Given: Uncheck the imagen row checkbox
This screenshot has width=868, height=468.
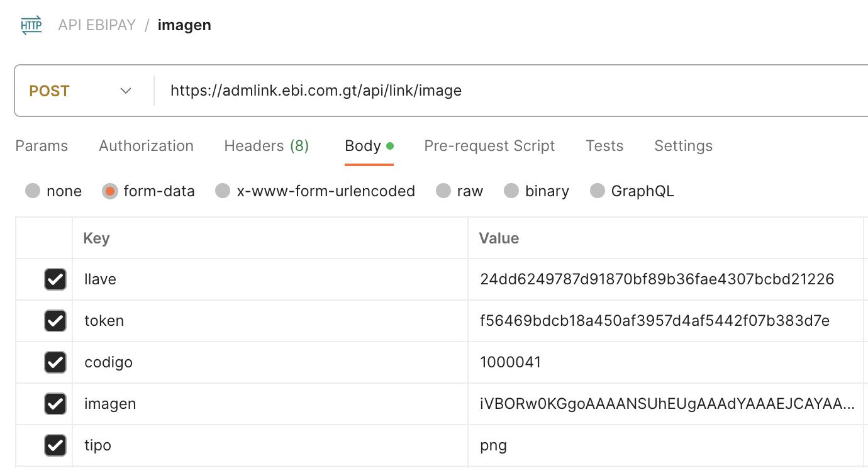Looking at the screenshot, I should click(x=55, y=403).
